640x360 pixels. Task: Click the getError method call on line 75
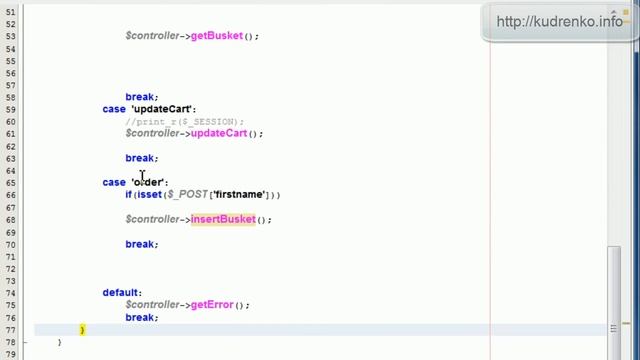coord(212,305)
